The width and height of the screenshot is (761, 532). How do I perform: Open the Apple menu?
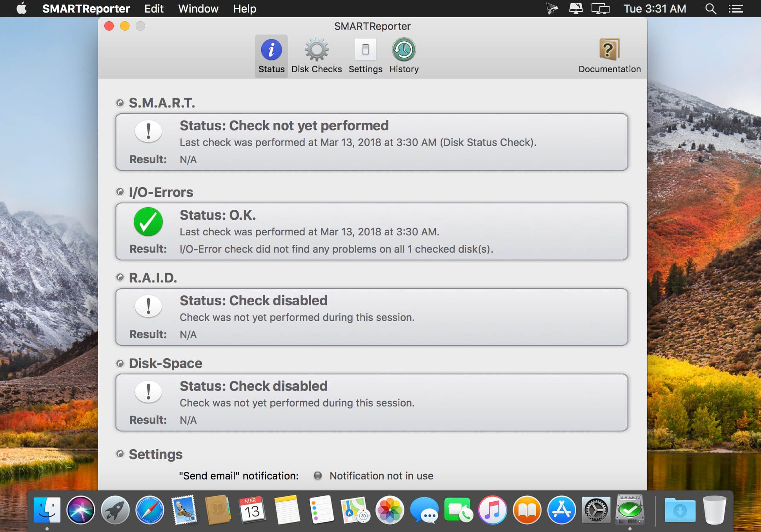pos(22,8)
